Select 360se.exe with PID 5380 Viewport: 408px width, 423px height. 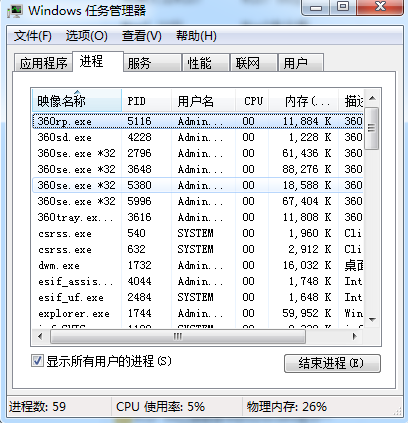198,185
